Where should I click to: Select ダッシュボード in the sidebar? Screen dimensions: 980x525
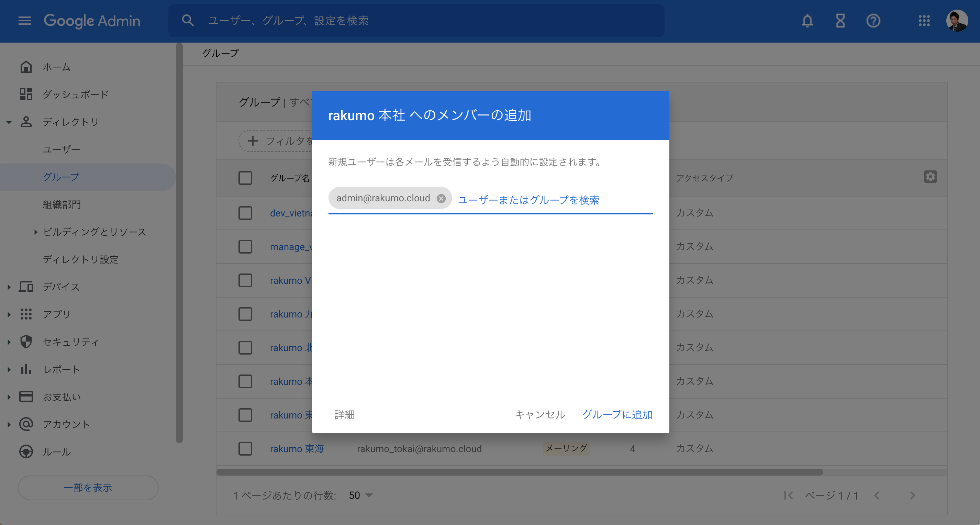(x=75, y=94)
